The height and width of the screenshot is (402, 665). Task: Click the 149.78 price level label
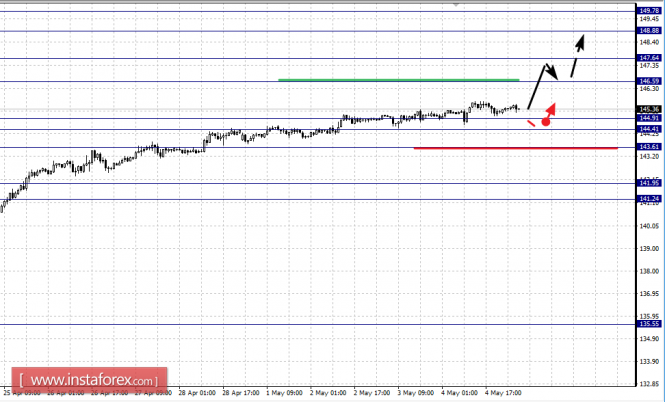649,11
